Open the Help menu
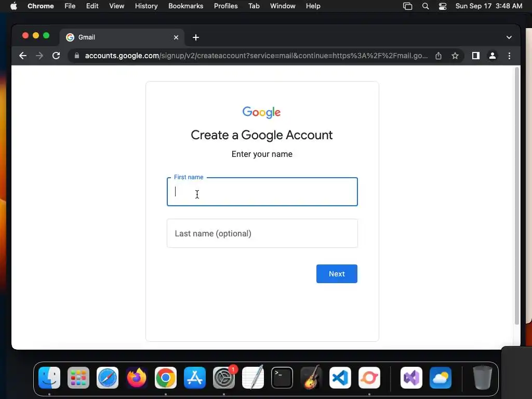 (313, 6)
